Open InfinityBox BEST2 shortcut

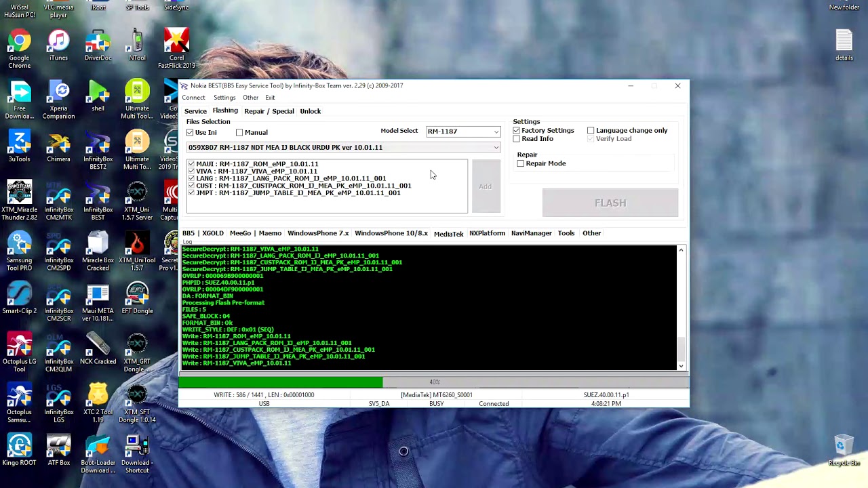98,150
